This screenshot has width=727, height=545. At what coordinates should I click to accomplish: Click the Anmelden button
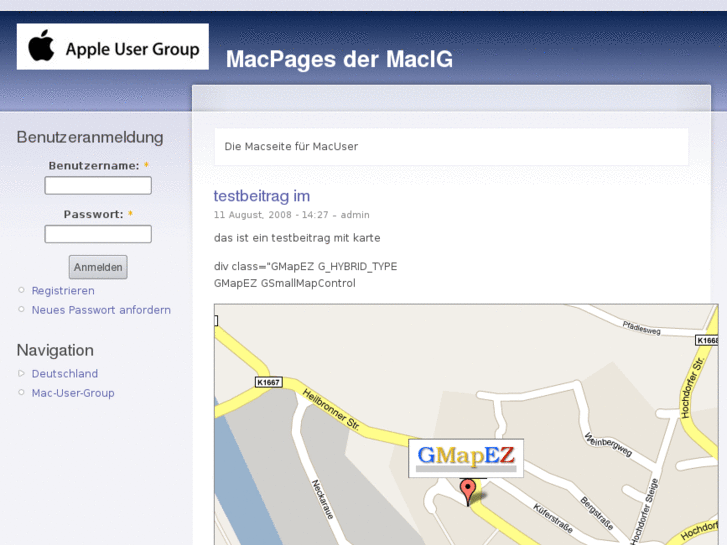98,267
